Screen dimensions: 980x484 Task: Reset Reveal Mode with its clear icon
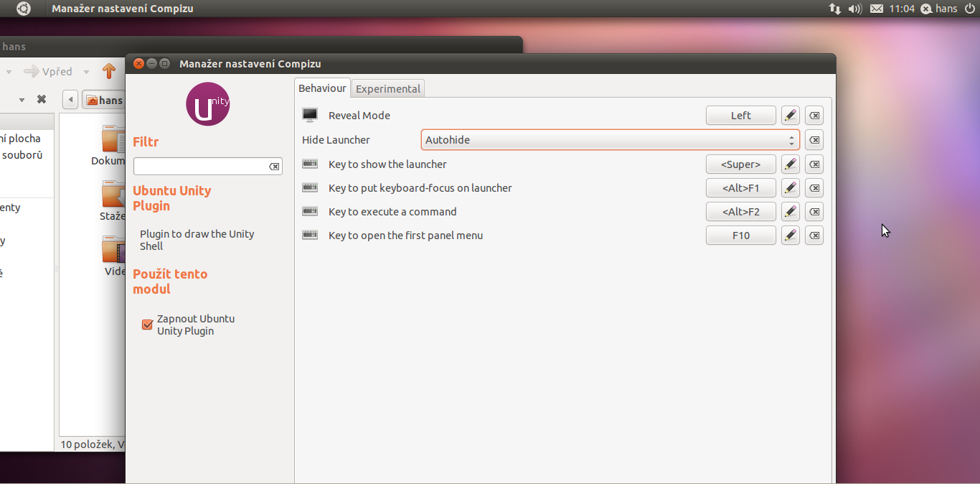[814, 116]
